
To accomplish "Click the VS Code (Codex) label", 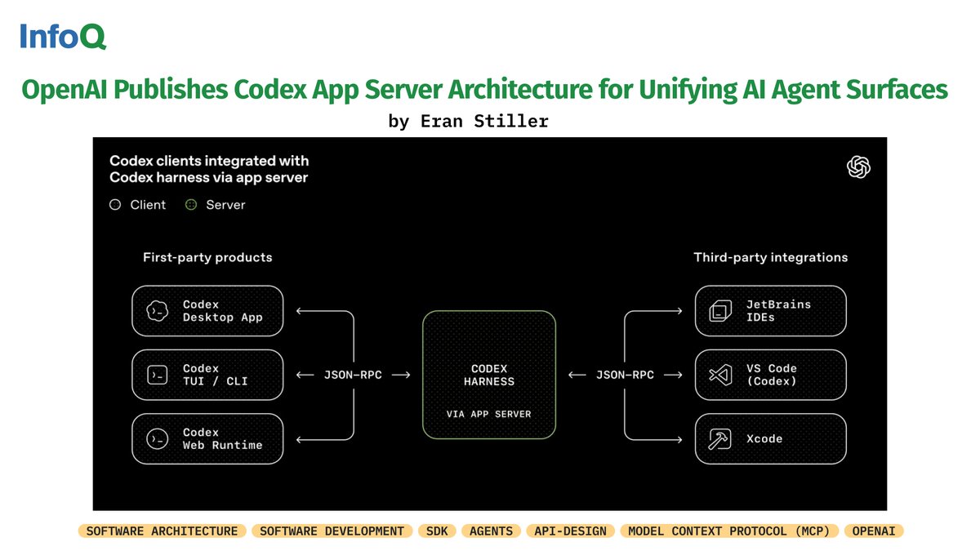I will pyautogui.click(x=771, y=375).
